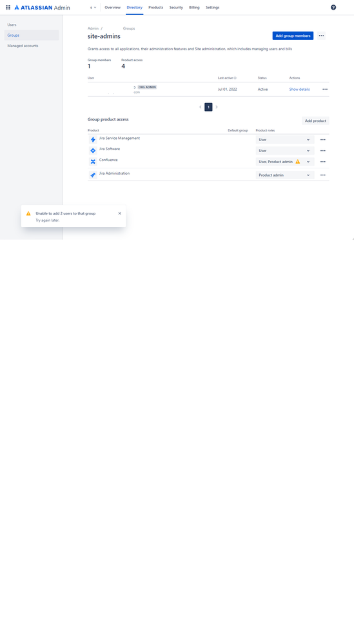Click the Jira Service Management product icon
The image size is (354, 644).
93,140
